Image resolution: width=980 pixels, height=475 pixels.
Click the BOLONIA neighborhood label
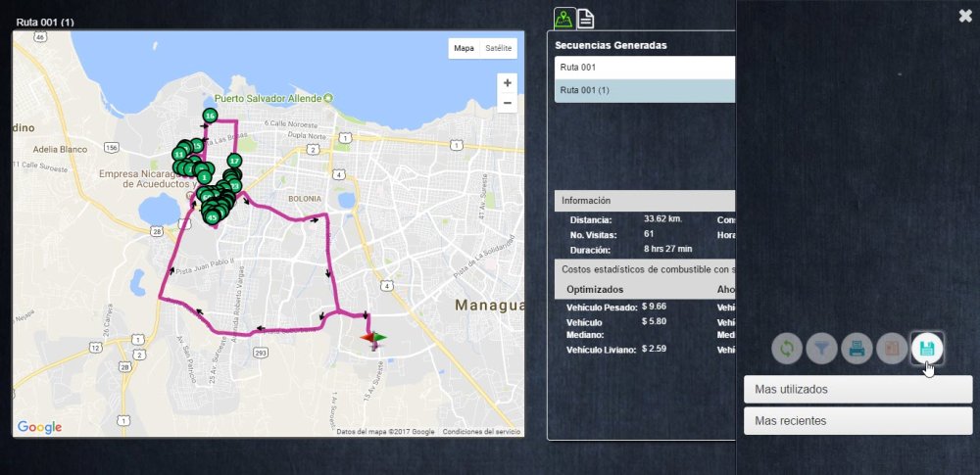point(305,199)
